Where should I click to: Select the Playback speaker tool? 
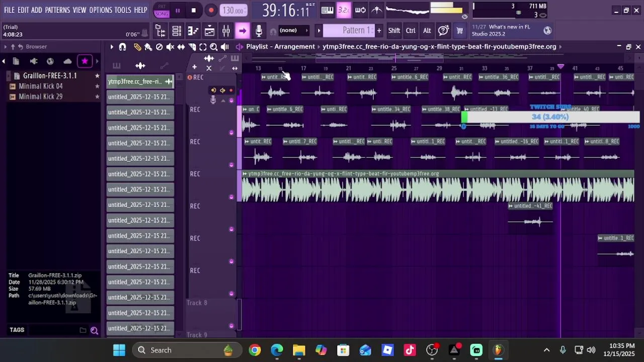pos(224,47)
